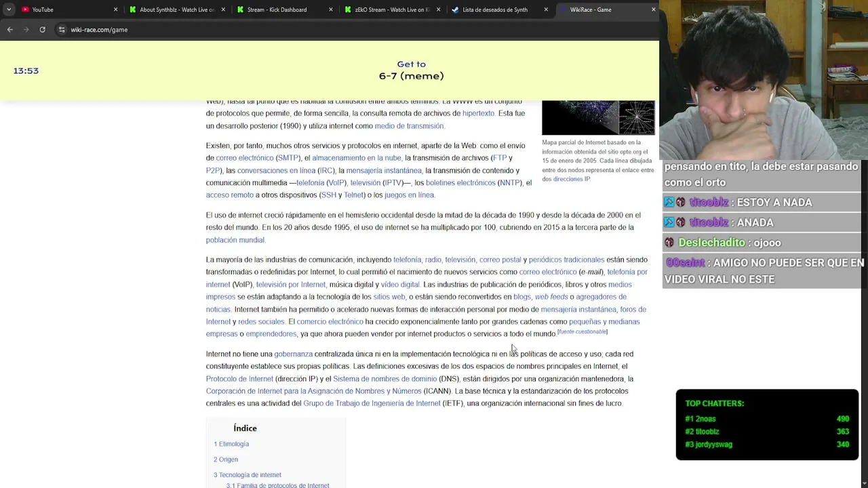Screen dimensions: 868x488
Task: Open población mundial link
Action: click(x=235, y=240)
